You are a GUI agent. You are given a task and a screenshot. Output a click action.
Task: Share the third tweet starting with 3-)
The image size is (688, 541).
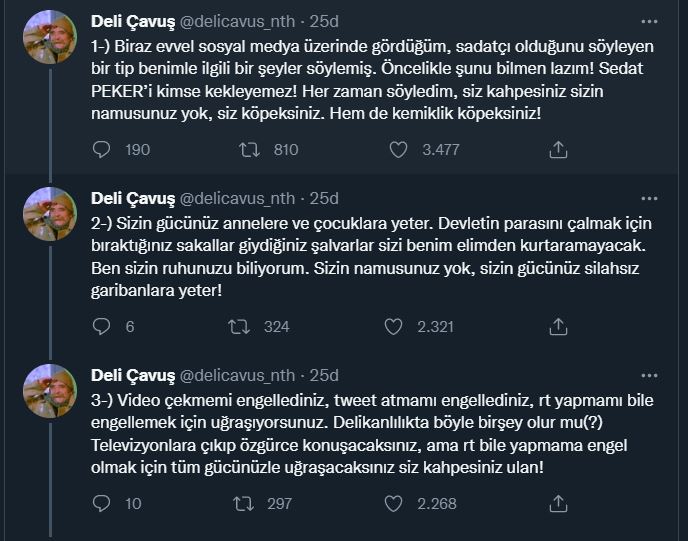coord(559,503)
